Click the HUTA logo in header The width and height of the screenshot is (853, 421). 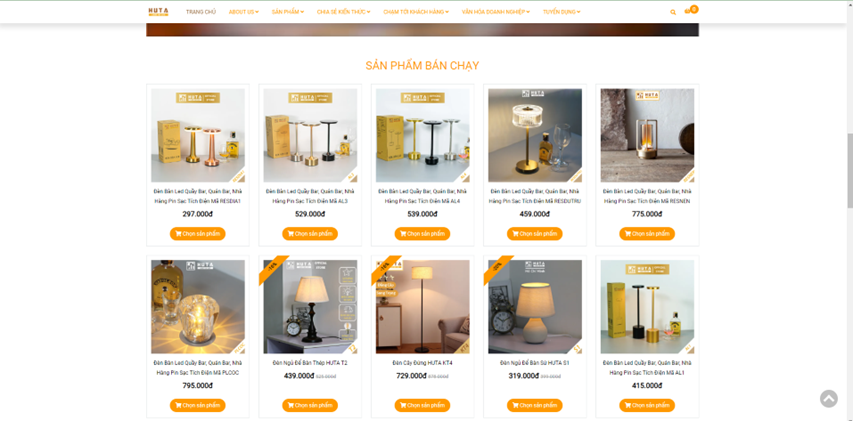[x=158, y=11]
